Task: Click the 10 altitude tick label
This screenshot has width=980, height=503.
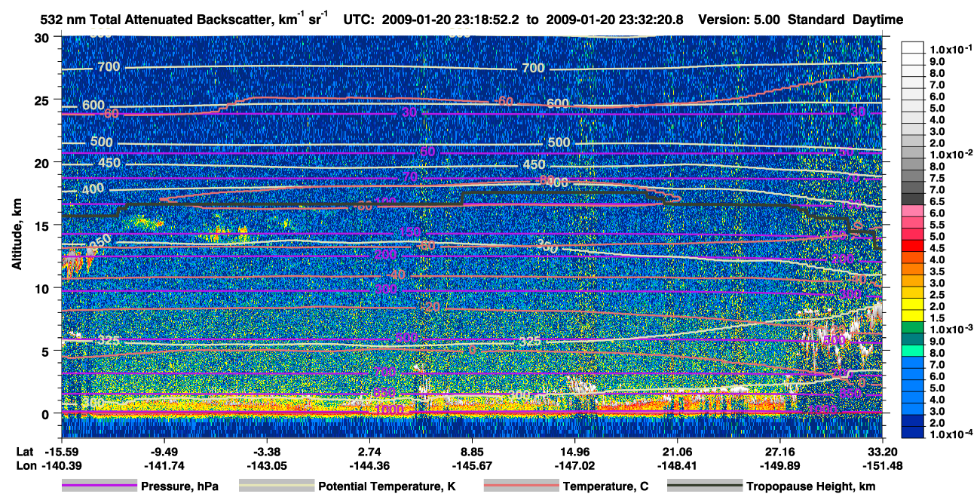Action: (x=42, y=287)
